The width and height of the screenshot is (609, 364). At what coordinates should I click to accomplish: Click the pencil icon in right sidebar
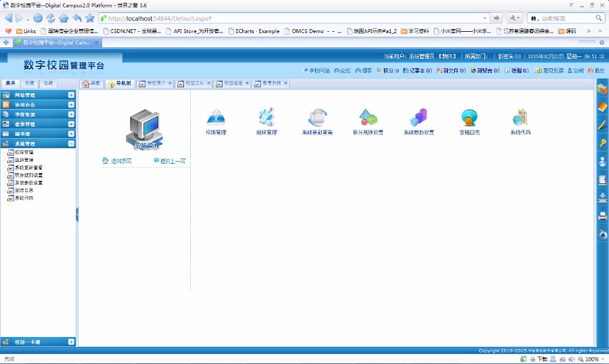tap(602, 124)
